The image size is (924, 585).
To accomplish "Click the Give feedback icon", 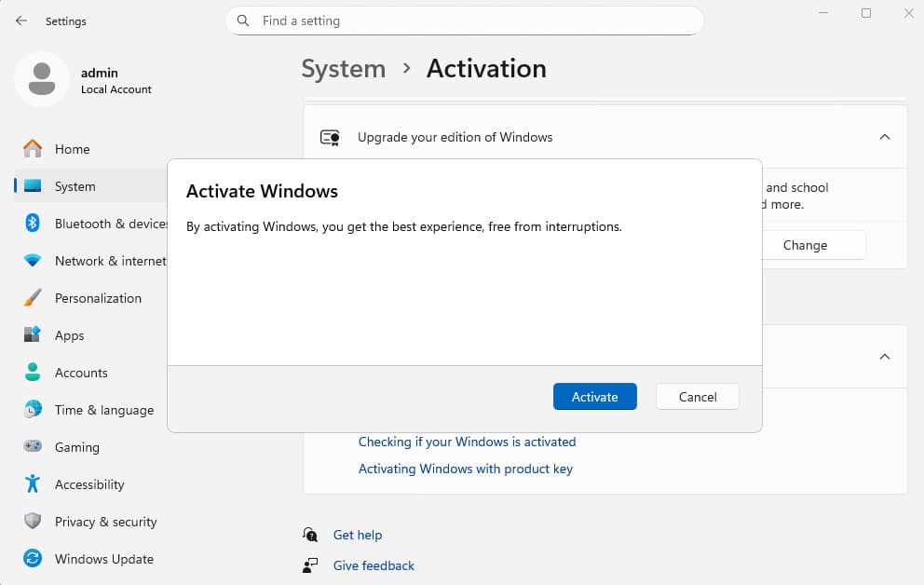I will click(x=310, y=565).
